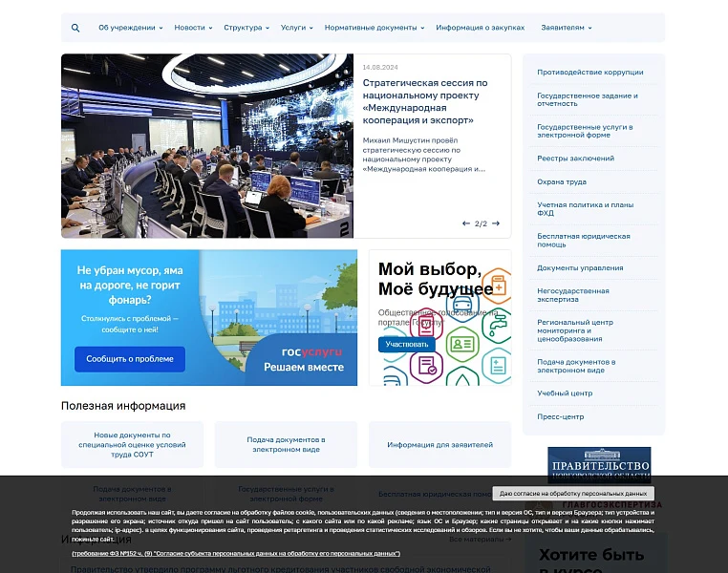
Task: Open «Пресс-центр» sidebar link
Action: coord(561,416)
